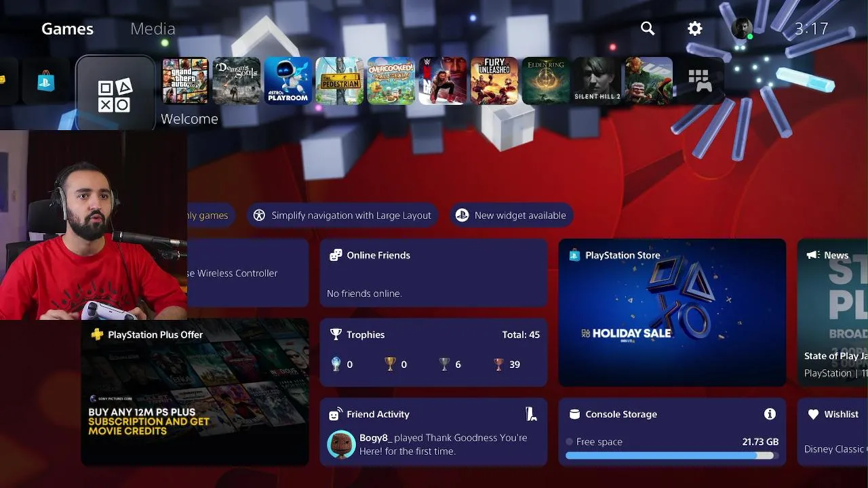Open the user profile avatar

click(742, 28)
